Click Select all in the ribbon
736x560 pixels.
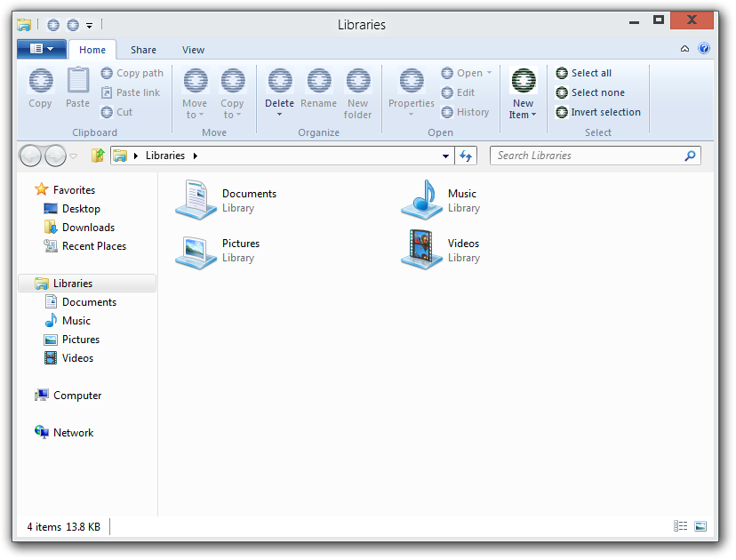[x=590, y=73]
